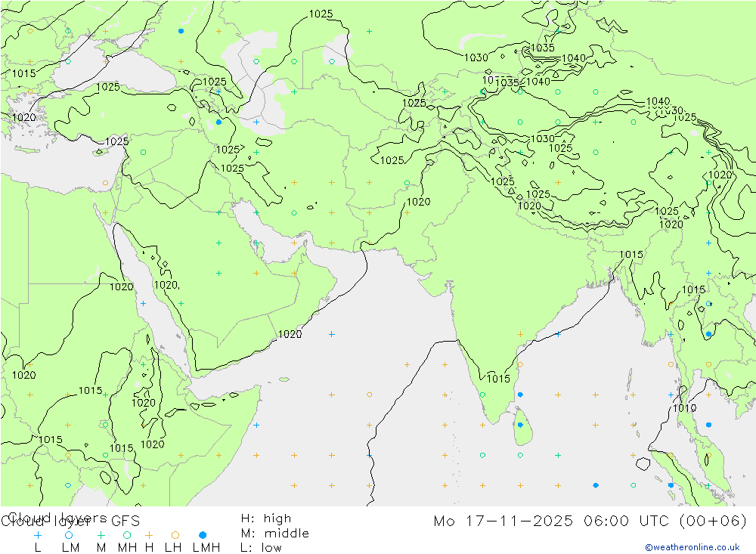Click the 'LMH' legend label text
Screen dimensions: 756x554
[x=206, y=548]
